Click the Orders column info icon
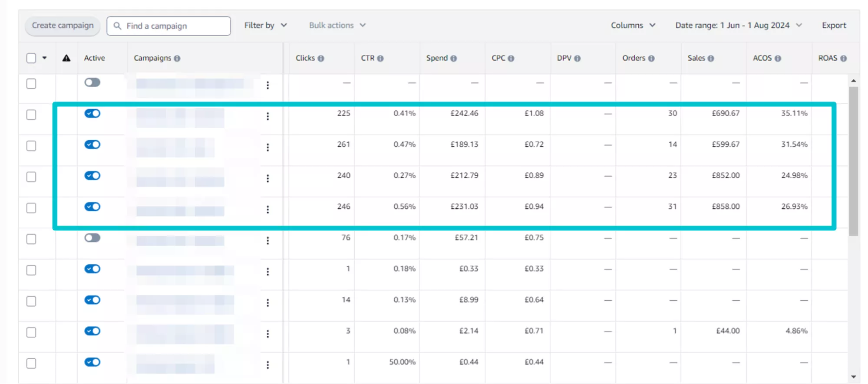 pyautogui.click(x=651, y=59)
